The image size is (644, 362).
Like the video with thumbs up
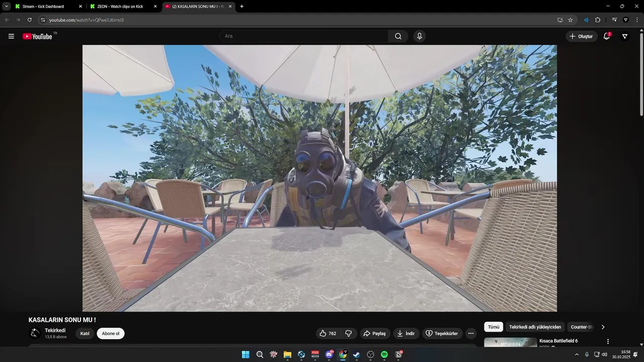[x=328, y=333]
